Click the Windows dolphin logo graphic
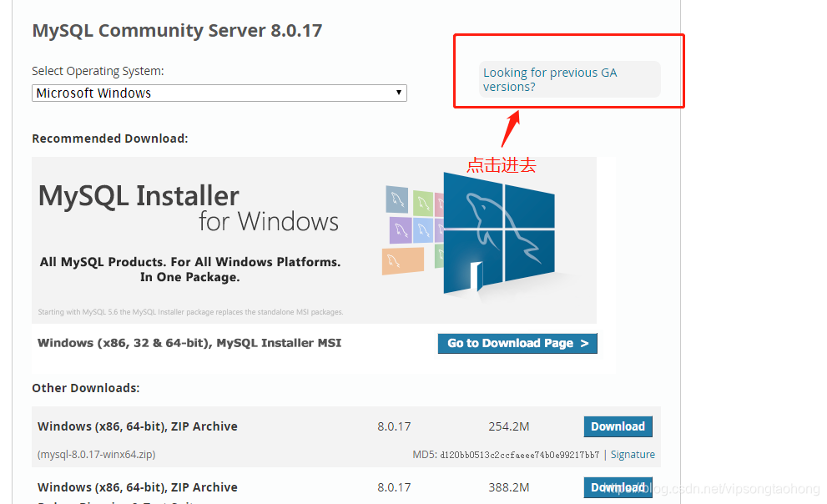Viewport: 827px width, 504px height. pyautogui.click(x=499, y=234)
